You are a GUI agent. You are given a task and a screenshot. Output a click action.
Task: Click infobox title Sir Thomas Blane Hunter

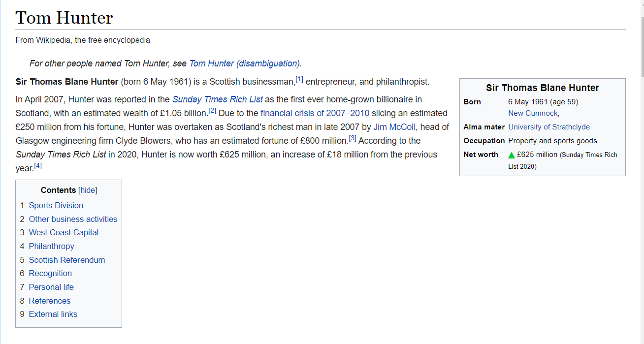543,88
